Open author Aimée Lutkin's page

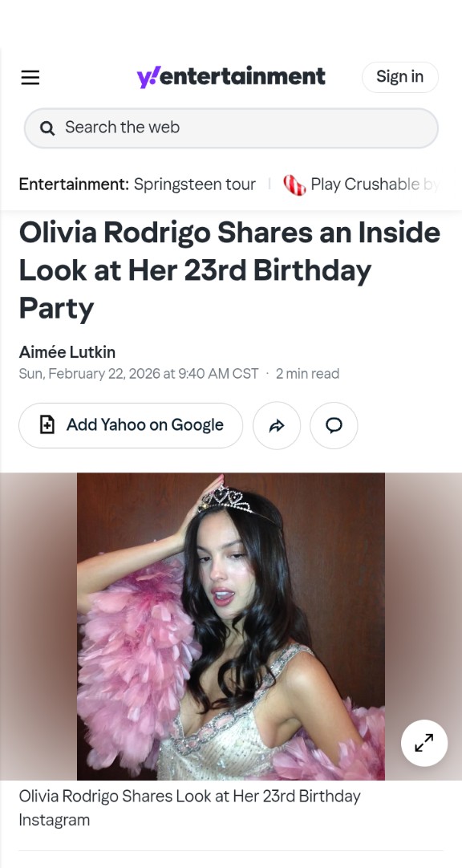[x=67, y=352]
